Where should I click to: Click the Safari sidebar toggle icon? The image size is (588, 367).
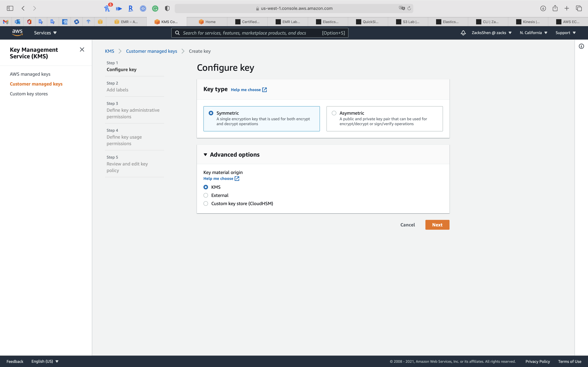[x=10, y=8]
